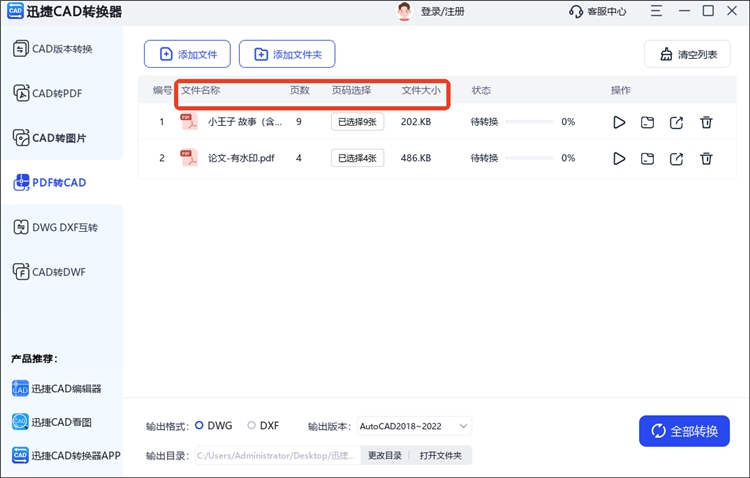
Task: Click the output directory path field
Action: [277, 456]
